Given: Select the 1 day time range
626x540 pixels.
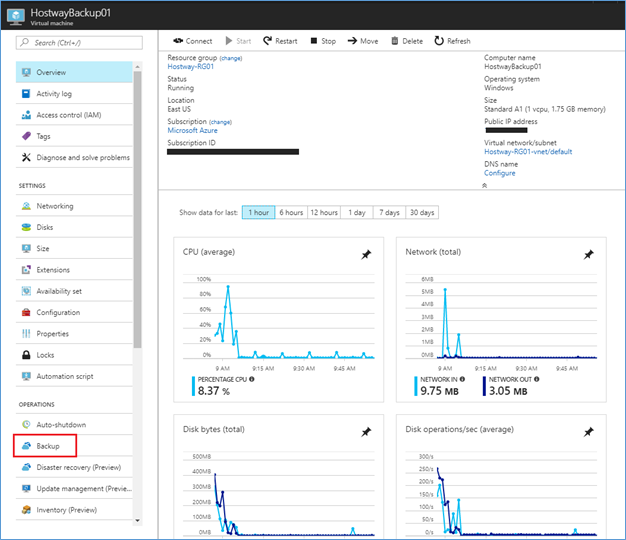Looking at the screenshot, I should click(357, 212).
